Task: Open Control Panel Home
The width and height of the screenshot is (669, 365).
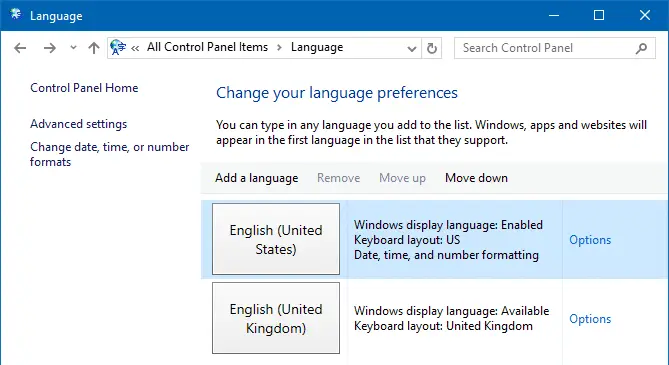Action: (84, 88)
